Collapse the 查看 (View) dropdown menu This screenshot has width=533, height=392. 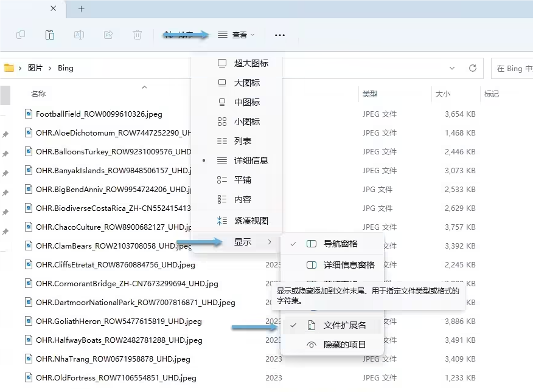click(x=237, y=35)
